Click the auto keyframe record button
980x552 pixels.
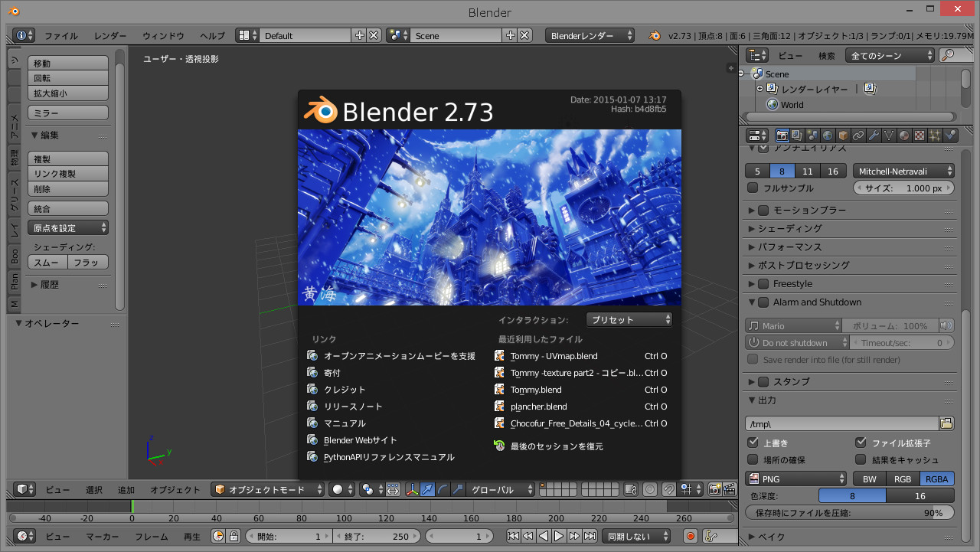[690, 537]
